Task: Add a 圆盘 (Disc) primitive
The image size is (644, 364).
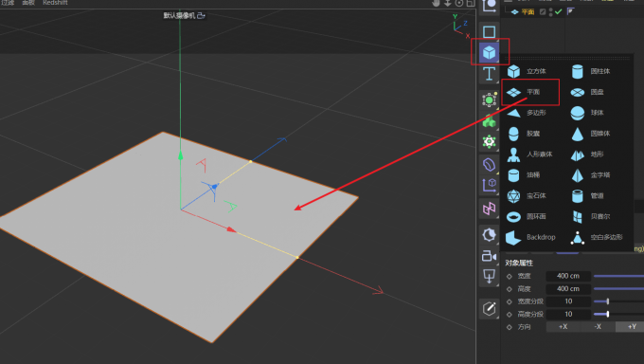Action: [x=587, y=92]
